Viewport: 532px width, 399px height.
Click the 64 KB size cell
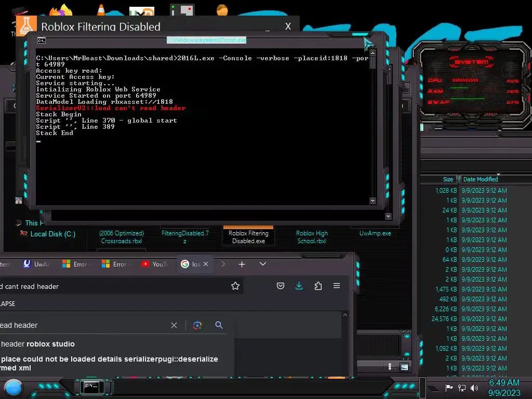click(x=449, y=259)
